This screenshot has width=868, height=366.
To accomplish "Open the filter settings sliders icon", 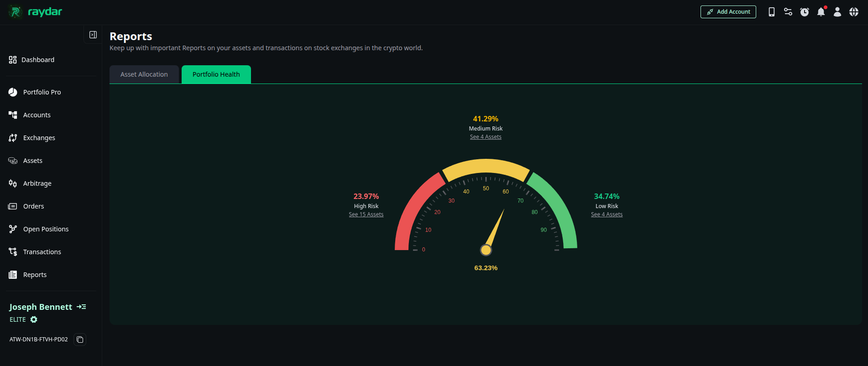I will 788,12.
